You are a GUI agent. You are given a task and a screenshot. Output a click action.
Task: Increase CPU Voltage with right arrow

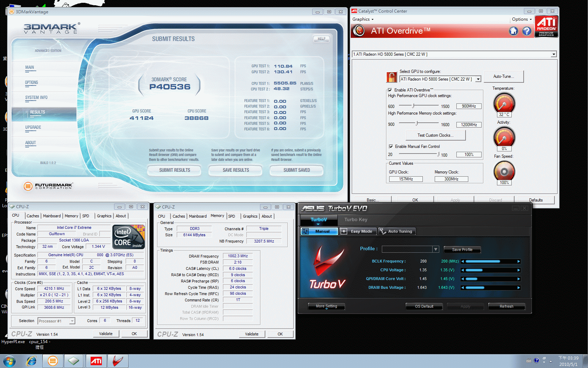pyautogui.click(x=519, y=270)
